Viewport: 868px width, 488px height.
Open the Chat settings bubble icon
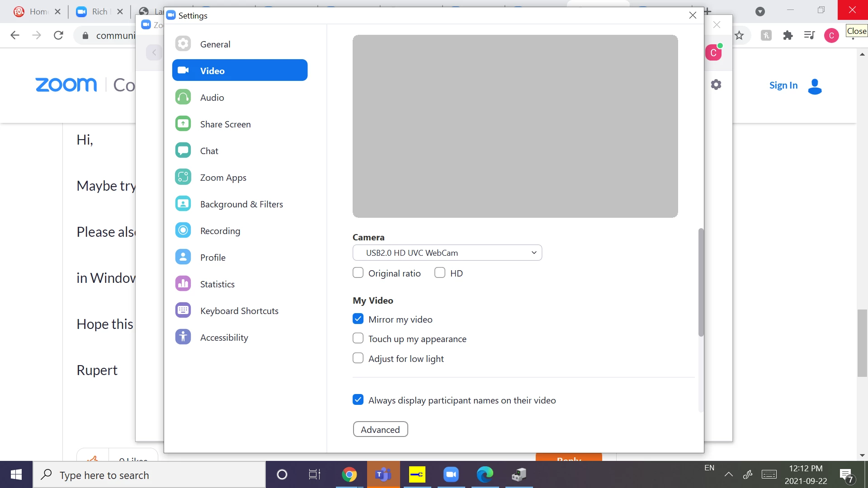pos(183,150)
